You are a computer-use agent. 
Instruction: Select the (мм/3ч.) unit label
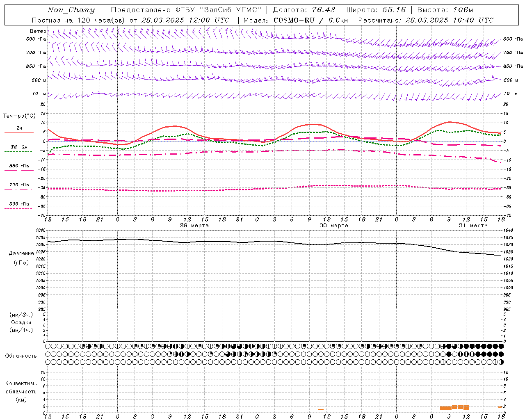tap(21, 315)
